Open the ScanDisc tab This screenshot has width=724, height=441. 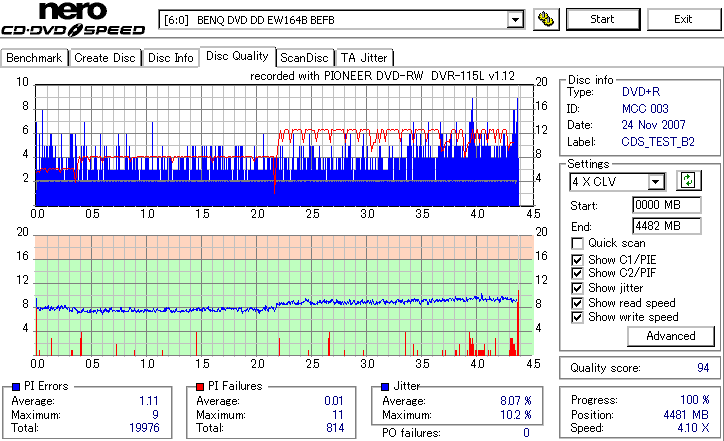pyautogui.click(x=304, y=58)
